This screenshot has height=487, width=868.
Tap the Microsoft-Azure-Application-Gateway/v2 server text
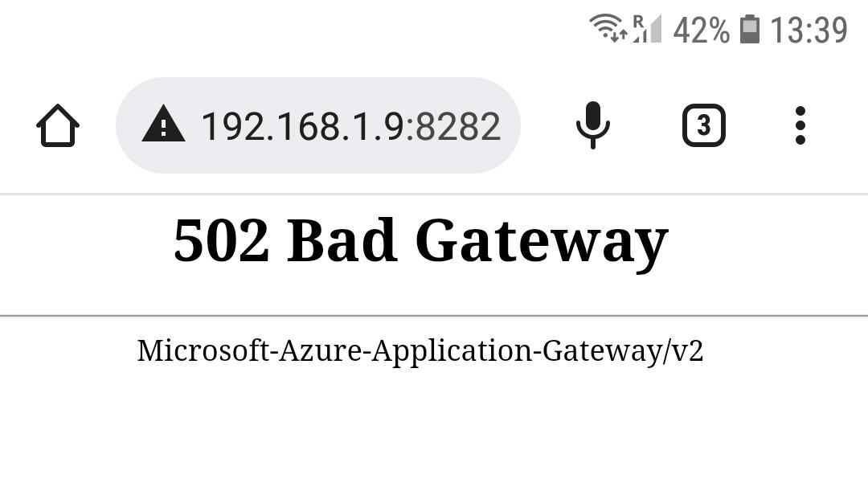(420, 350)
